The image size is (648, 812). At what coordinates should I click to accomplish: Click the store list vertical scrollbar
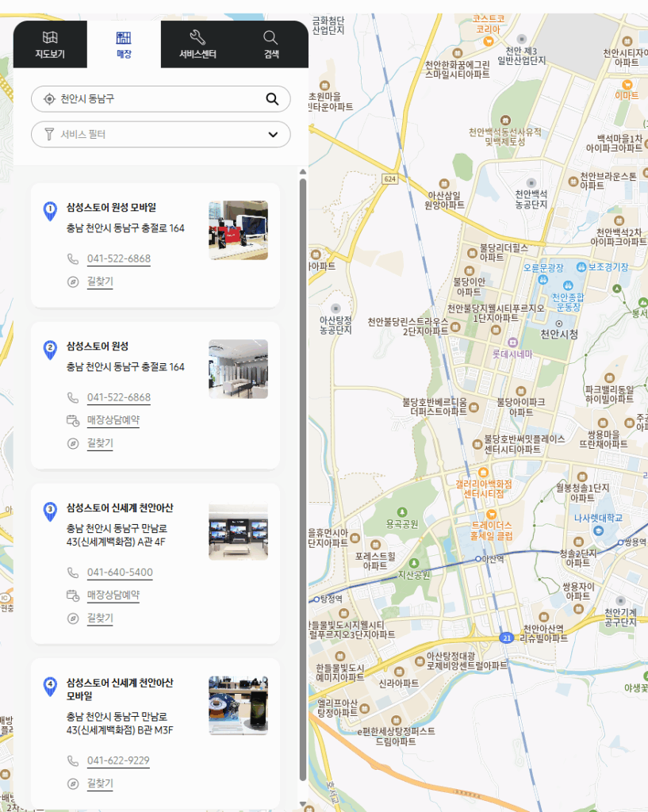[302, 476]
